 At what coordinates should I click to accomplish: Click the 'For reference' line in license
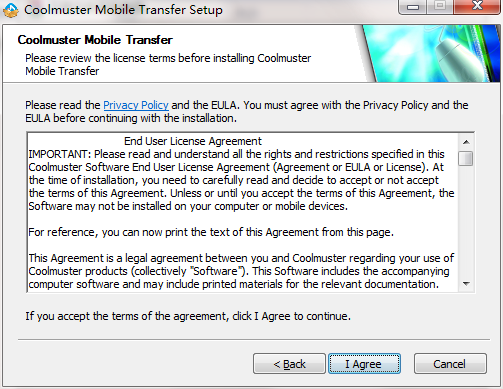[x=211, y=232]
